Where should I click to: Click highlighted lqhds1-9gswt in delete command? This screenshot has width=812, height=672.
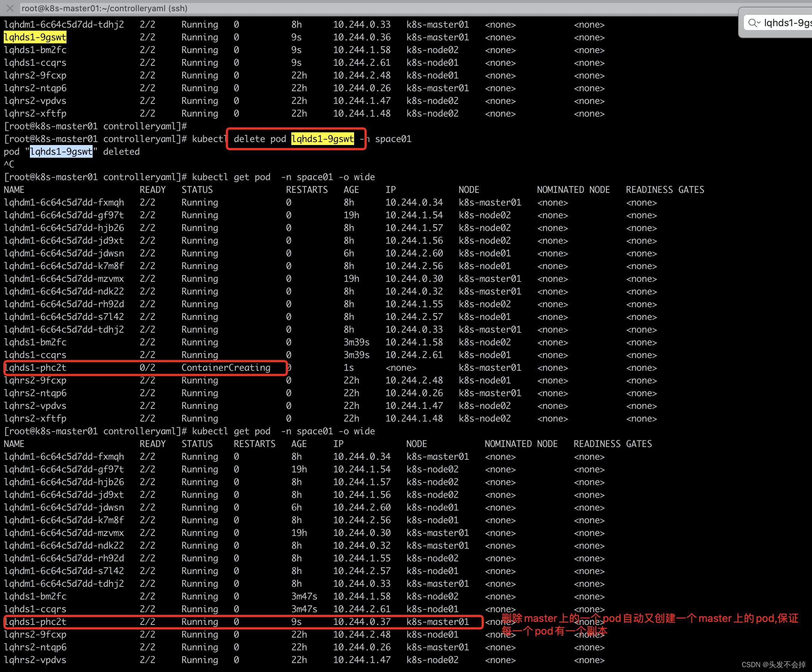point(322,139)
